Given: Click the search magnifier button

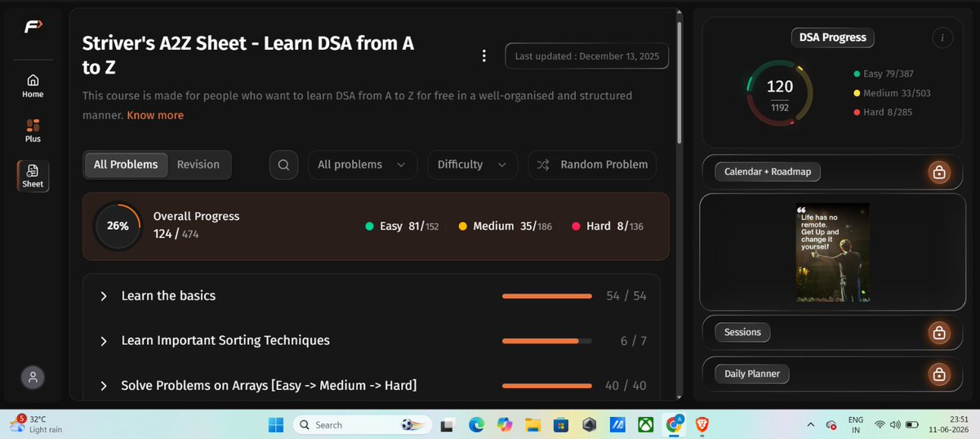Looking at the screenshot, I should (283, 164).
